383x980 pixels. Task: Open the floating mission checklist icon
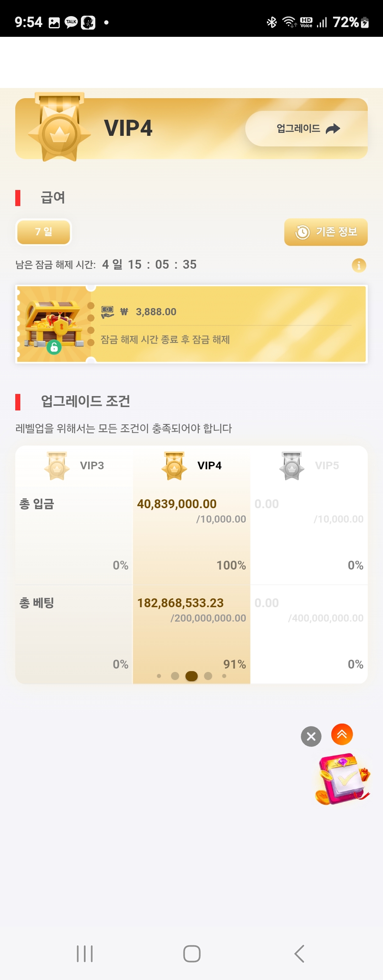tap(342, 779)
